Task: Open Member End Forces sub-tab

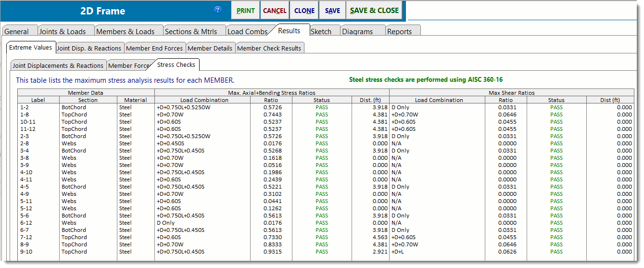Action: click(x=154, y=48)
